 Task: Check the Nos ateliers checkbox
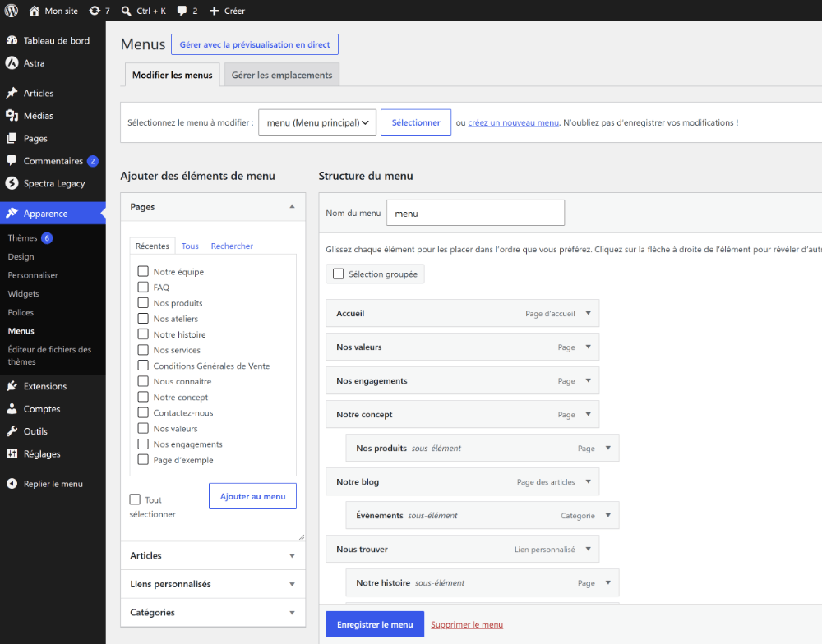143,318
